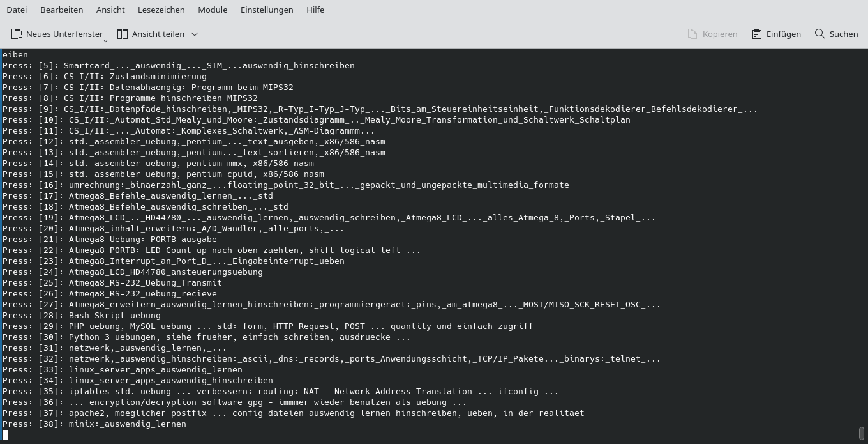The image size is (868, 444).
Task: Start a search with the Suchen button
Action: pyautogui.click(x=836, y=34)
